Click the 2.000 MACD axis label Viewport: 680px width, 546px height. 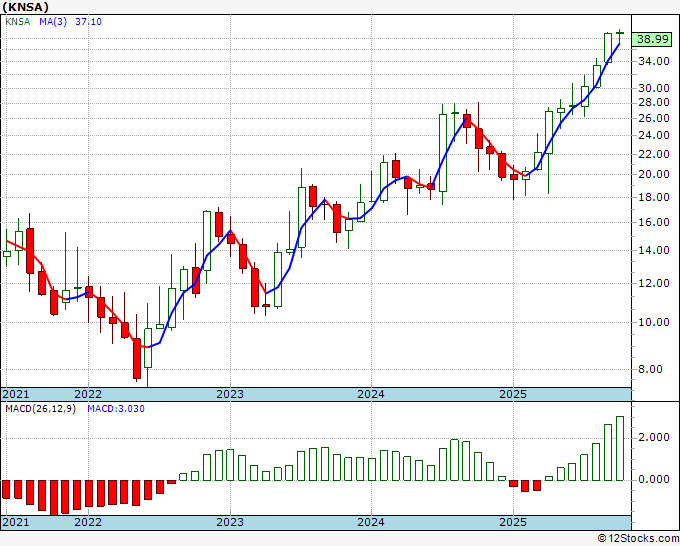[x=654, y=438]
